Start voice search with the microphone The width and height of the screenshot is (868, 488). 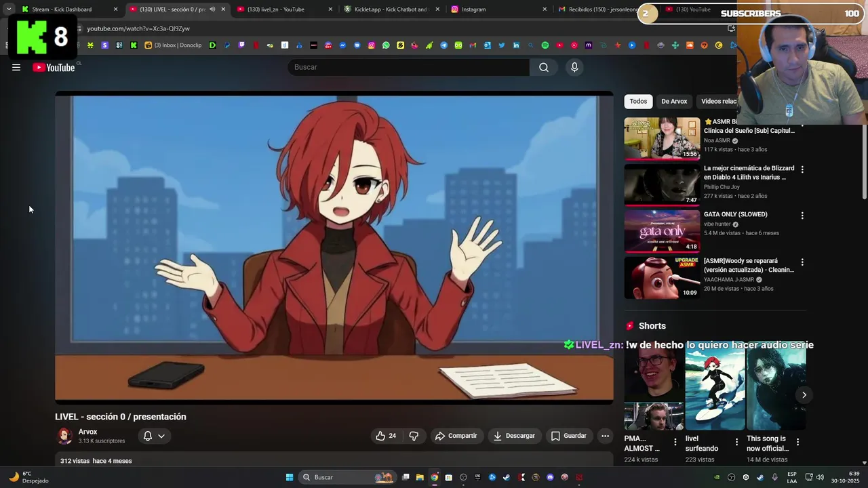coord(574,67)
